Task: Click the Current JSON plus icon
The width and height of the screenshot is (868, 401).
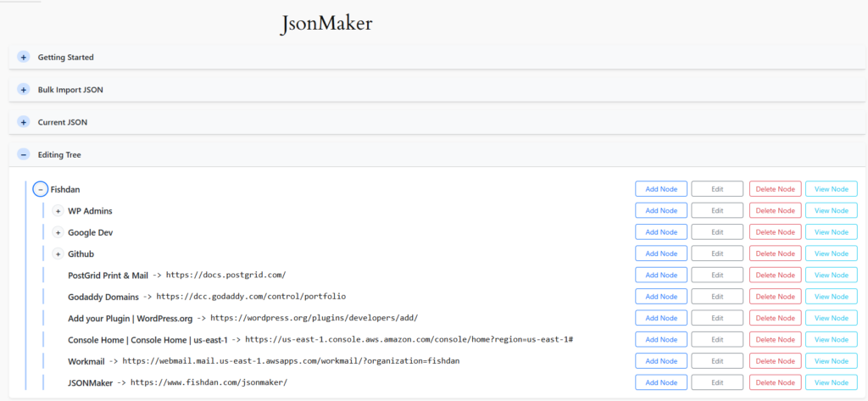Action: click(x=24, y=122)
